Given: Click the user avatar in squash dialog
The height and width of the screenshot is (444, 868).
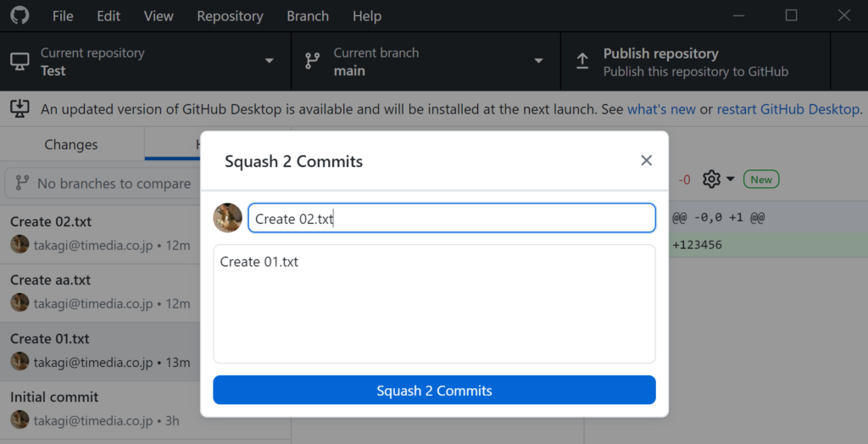Looking at the screenshot, I should pyautogui.click(x=227, y=218).
